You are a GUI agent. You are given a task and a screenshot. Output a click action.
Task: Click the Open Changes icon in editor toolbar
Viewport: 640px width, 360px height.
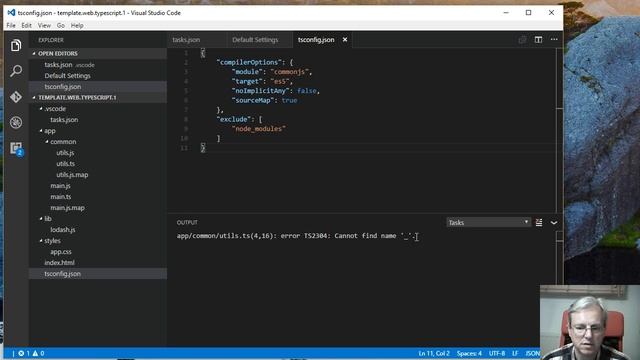(522, 40)
